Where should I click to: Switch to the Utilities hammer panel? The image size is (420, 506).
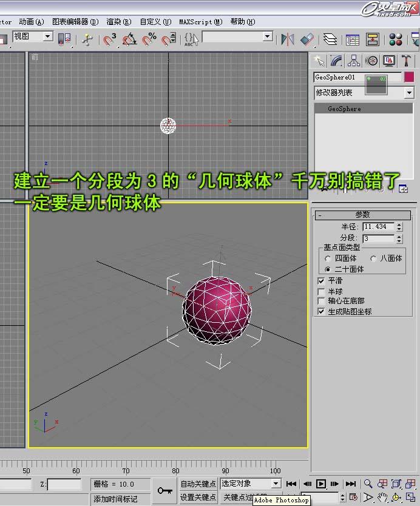coord(407,61)
